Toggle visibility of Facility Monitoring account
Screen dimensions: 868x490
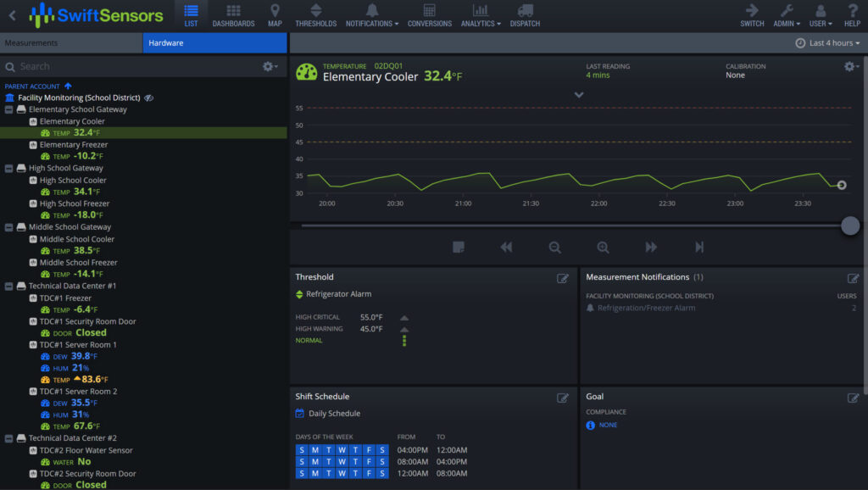coord(149,98)
